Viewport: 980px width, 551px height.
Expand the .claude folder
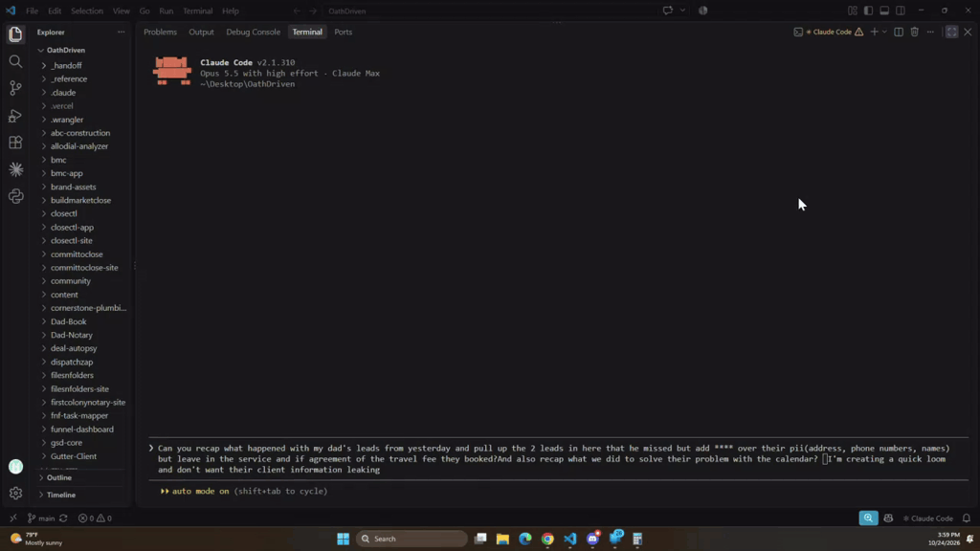point(63,93)
